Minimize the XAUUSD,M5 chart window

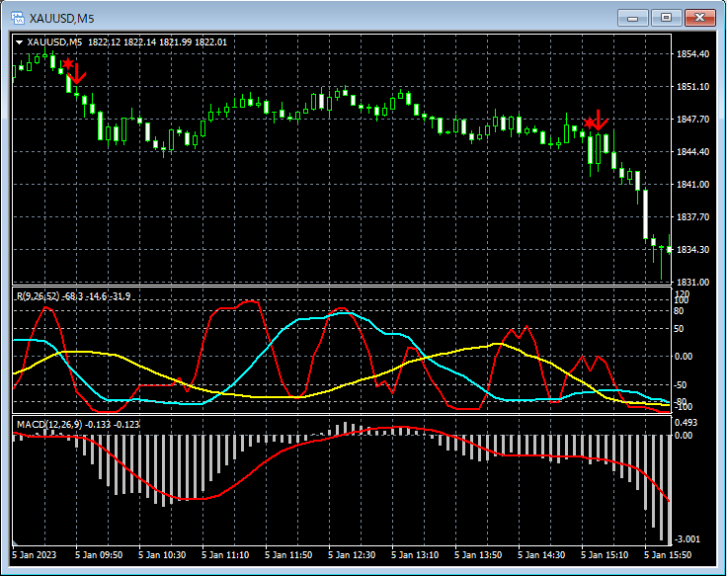632,17
